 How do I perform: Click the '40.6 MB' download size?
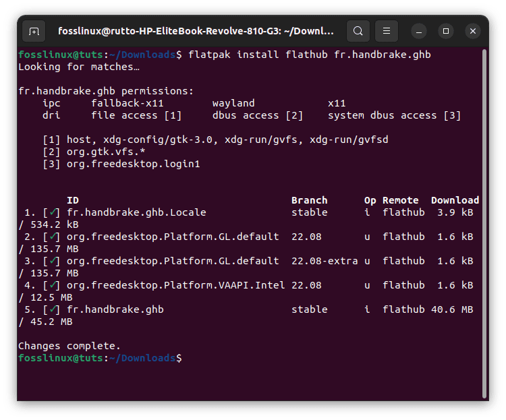pyautogui.click(x=452, y=309)
